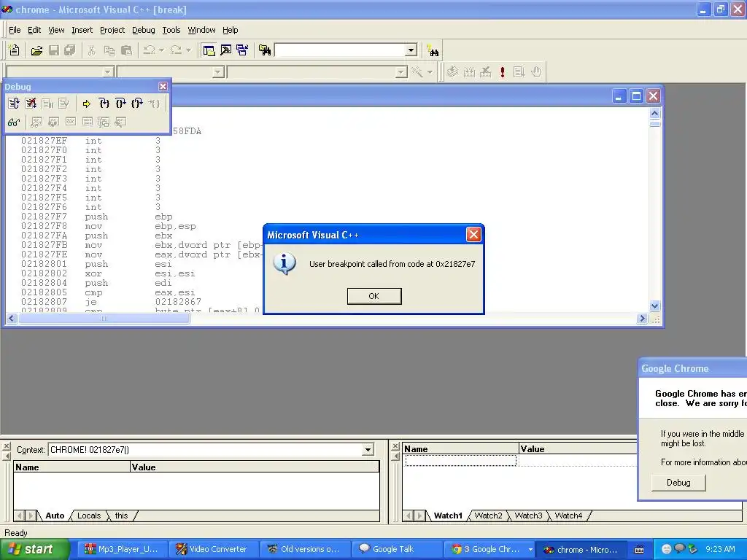Open QuickWatch with the glasses icon

(x=14, y=122)
